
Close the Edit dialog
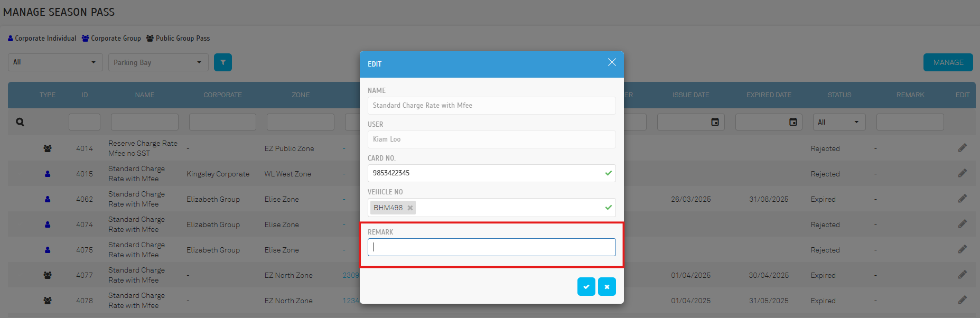click(612, 62)
